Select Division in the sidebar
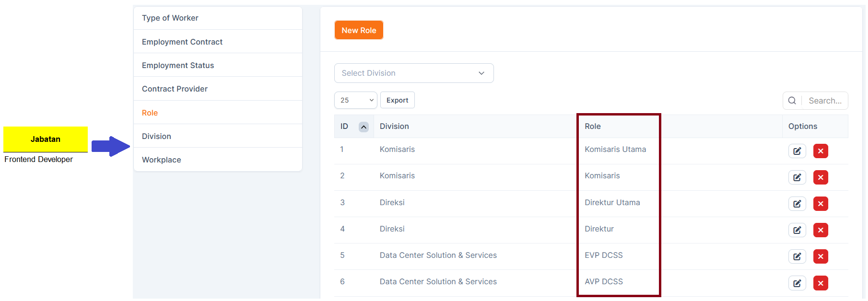Image resolution: width=868 pixels, height=301 pixels. point(156,136)
